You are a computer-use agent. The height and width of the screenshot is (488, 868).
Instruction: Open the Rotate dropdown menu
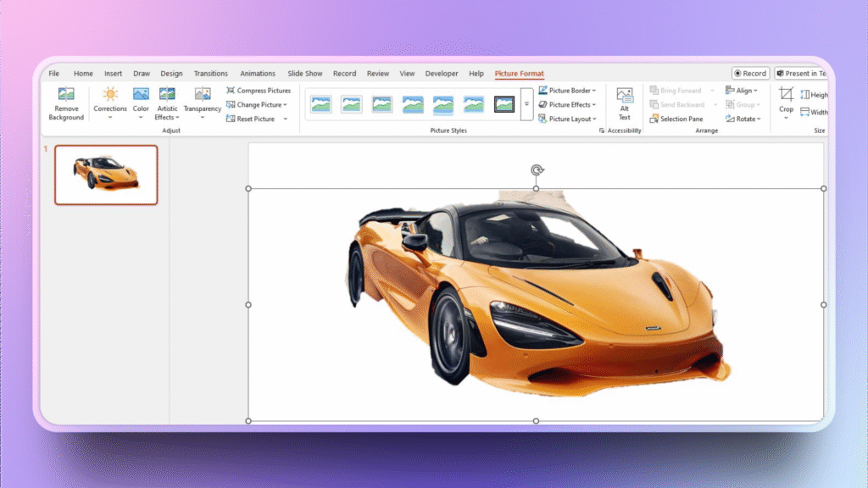tap(743, 119)
